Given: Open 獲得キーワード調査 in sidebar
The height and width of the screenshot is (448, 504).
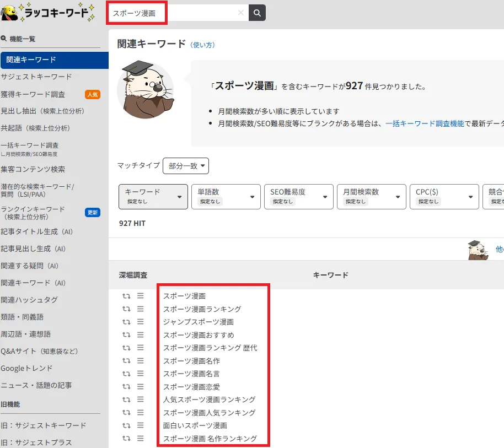Looking at the screenshot, I should point(33,94).
